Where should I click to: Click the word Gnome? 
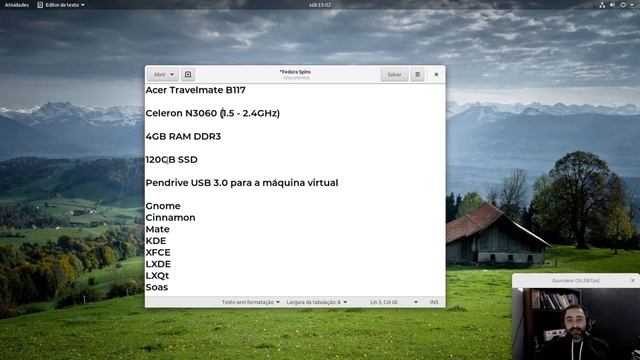click(x=163, y=206)
